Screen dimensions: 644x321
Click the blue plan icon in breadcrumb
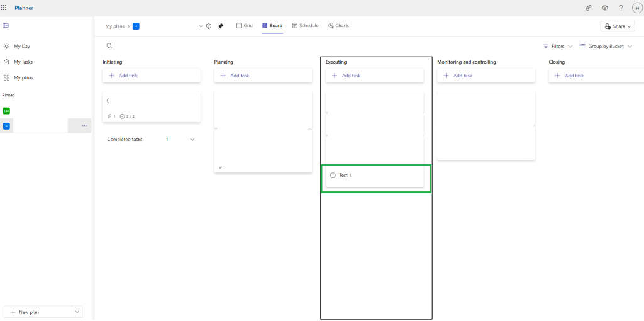136,26
